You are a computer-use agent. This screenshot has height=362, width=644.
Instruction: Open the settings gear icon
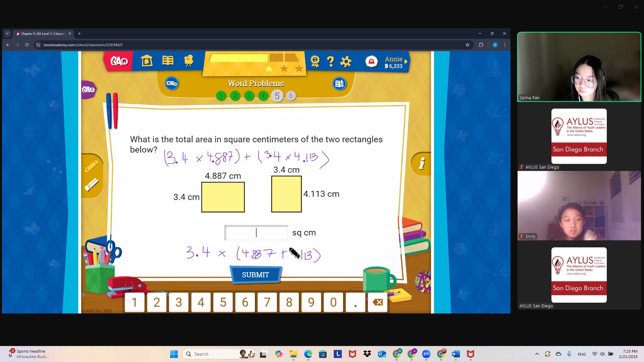pos(346,61)
